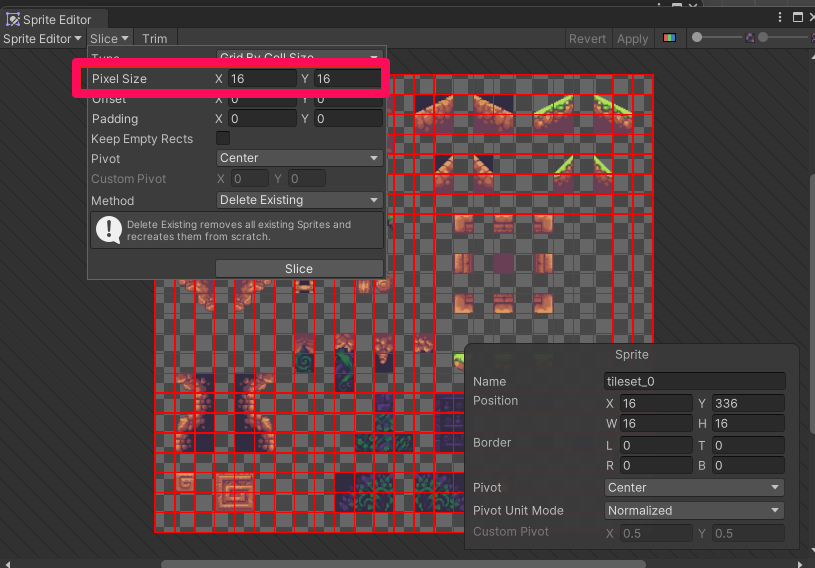Screen dimensions: 815x568
Task: Toggle the Keep Empty Rects checkbox
Action: tap(222, 138)
